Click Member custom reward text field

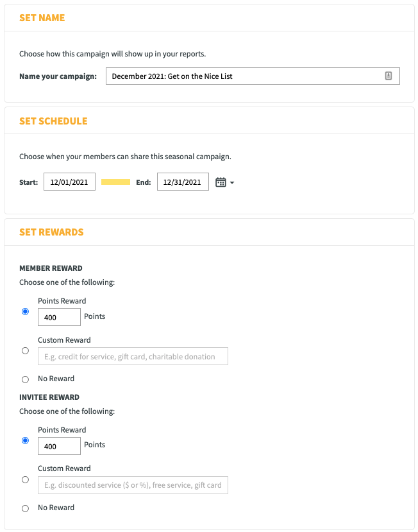(133, 356)
